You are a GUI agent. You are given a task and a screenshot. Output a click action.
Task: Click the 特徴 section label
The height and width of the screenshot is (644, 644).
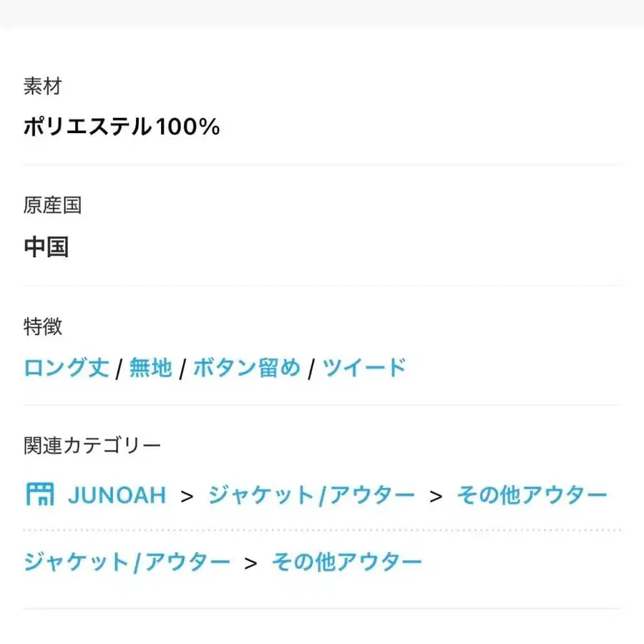[43, 327]
